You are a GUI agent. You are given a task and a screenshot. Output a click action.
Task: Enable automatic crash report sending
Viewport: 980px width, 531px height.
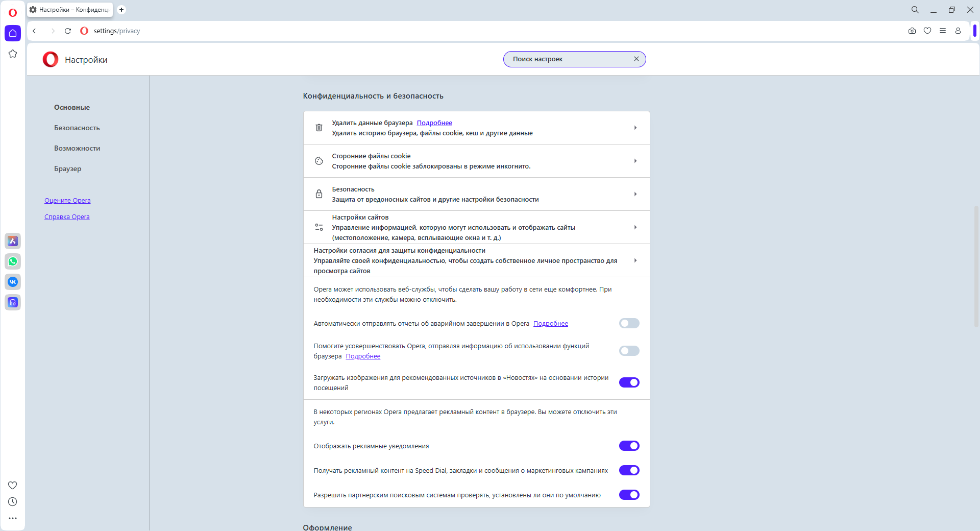[629, 323]
